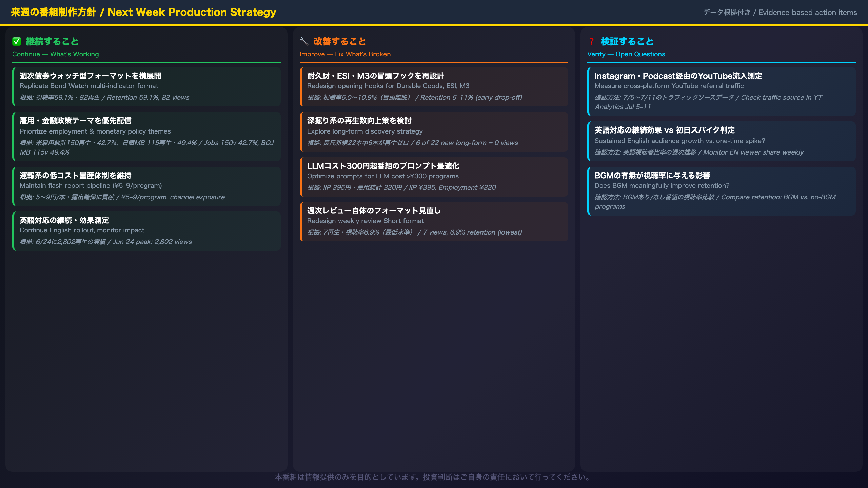Click 'Explore long-form discovery strategy' text
The width and height of the screenshot is (868, 488).
pos(365,131)
